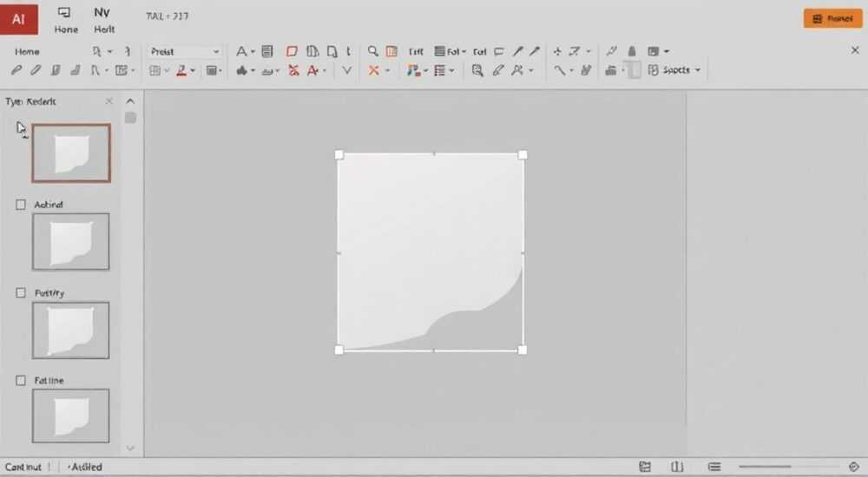Close the Tym Kederk side panel

(x=109, y=101)
